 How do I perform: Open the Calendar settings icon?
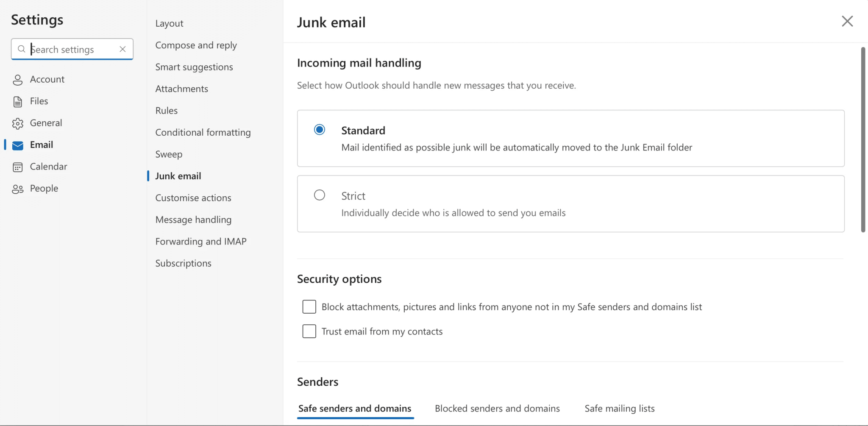[17, 167]
